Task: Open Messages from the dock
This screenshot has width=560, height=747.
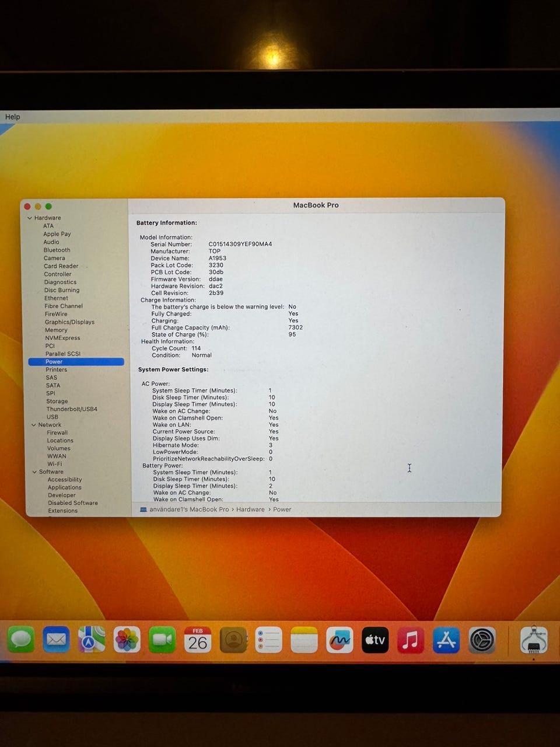Action: click(21, 640)
